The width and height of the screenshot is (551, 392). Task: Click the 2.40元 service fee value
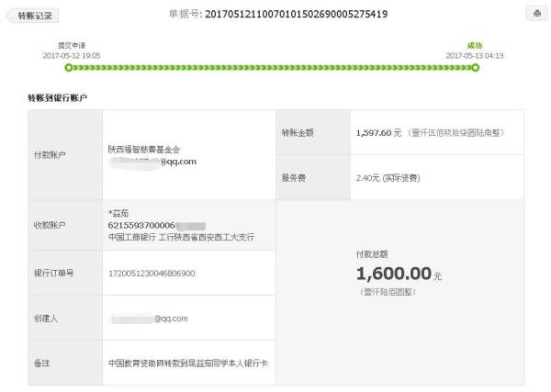click(388, 178)
